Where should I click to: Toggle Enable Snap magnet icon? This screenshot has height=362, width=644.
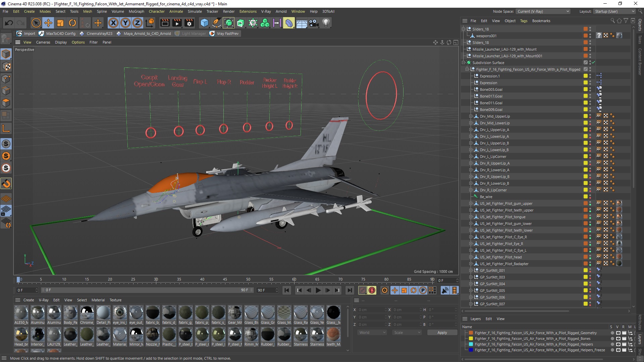6,184
